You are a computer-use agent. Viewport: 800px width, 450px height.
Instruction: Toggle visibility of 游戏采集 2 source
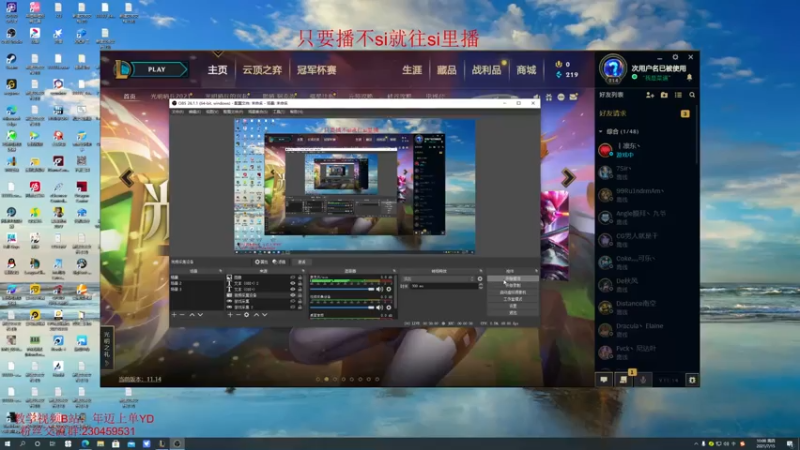click(x=293, y=308)
